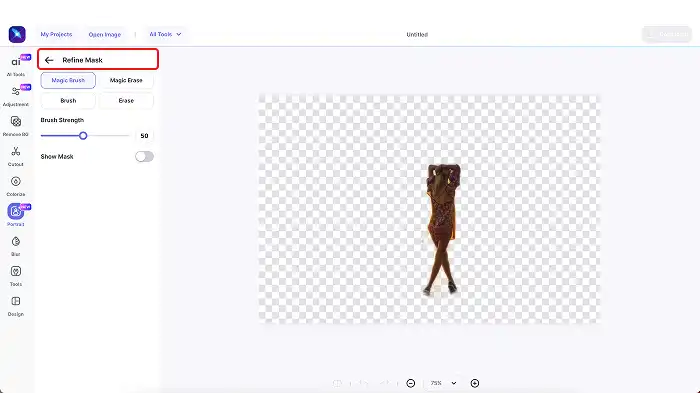Zoom in with the plus icon

[475, 383]
